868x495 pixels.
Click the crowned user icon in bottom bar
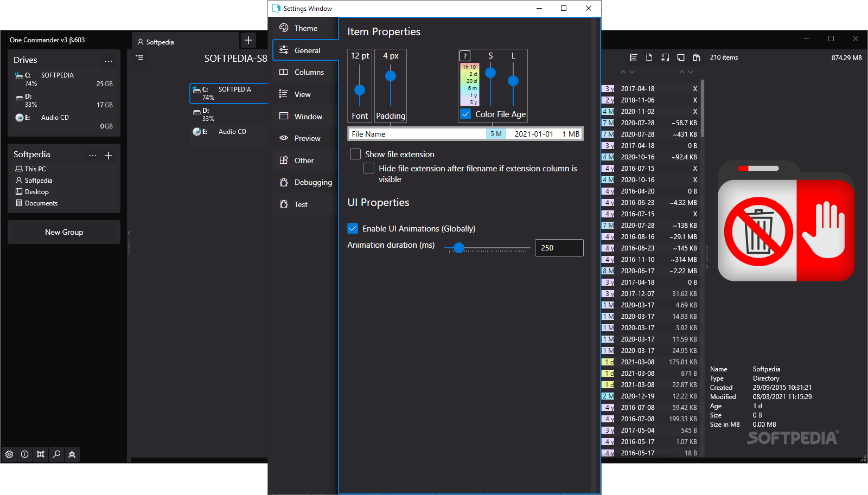tap(72, 454)
